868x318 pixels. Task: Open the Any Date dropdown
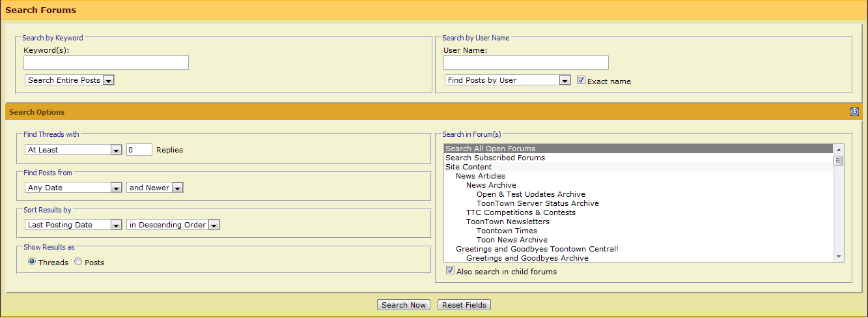coord(73,188)
